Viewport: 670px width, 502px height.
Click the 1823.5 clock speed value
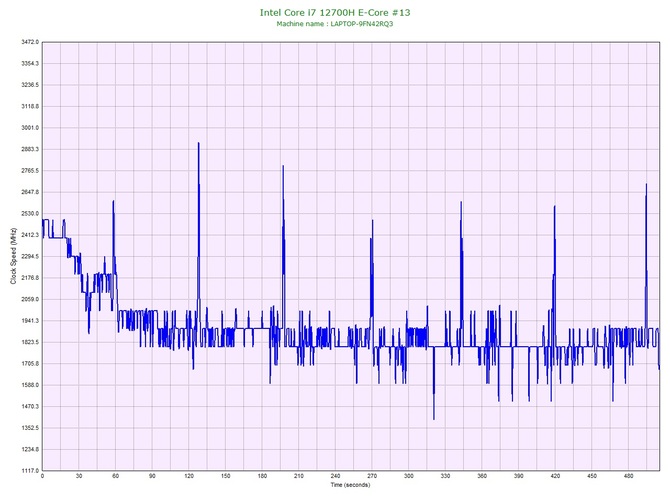click(x=30, y=342)
